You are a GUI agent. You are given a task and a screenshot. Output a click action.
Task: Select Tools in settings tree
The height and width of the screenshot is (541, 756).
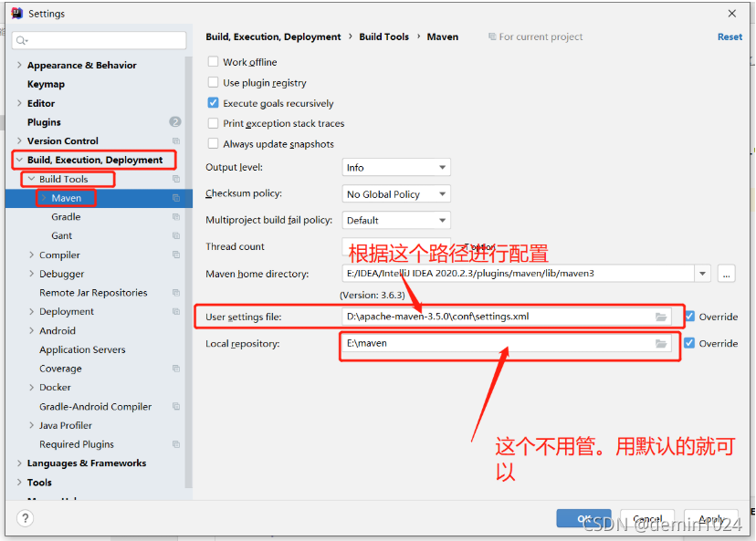coord(39,483)
